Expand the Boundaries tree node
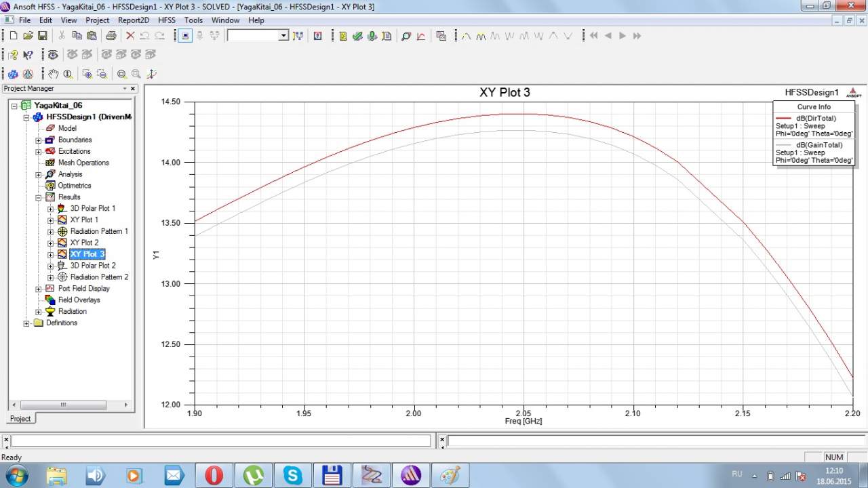 point(39,140)
